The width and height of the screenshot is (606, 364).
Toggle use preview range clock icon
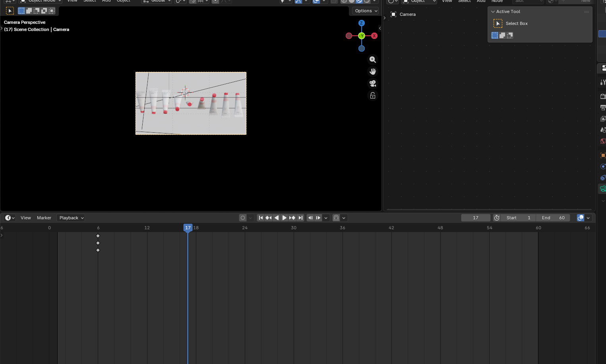click(x=497, y=218)
